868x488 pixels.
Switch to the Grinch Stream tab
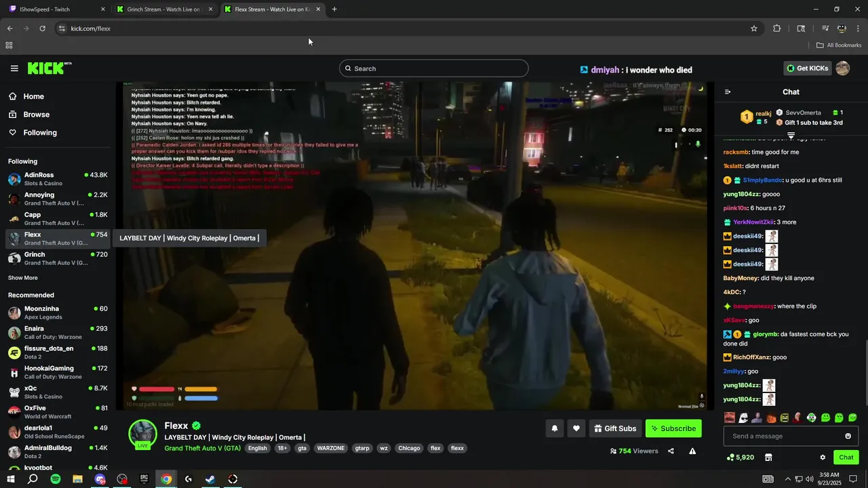(165, 9)
